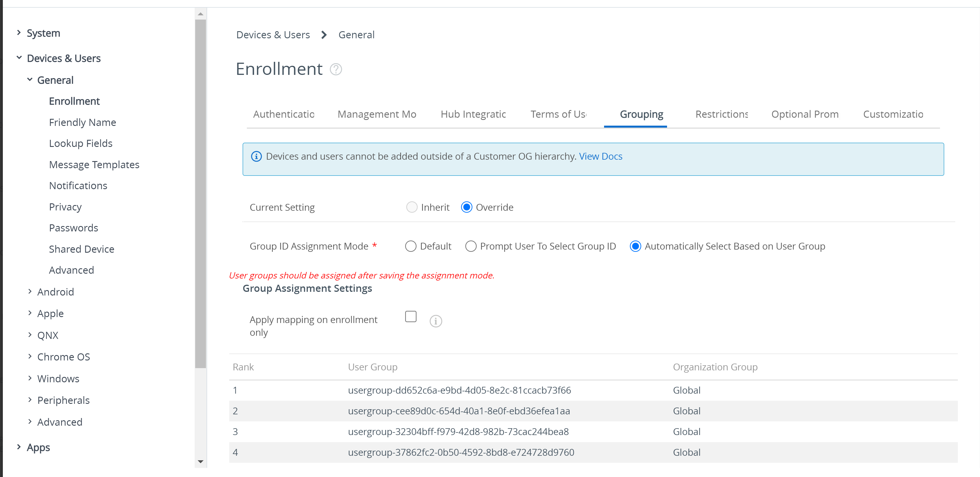Open Notifications settings

click(x=78, y=186)
